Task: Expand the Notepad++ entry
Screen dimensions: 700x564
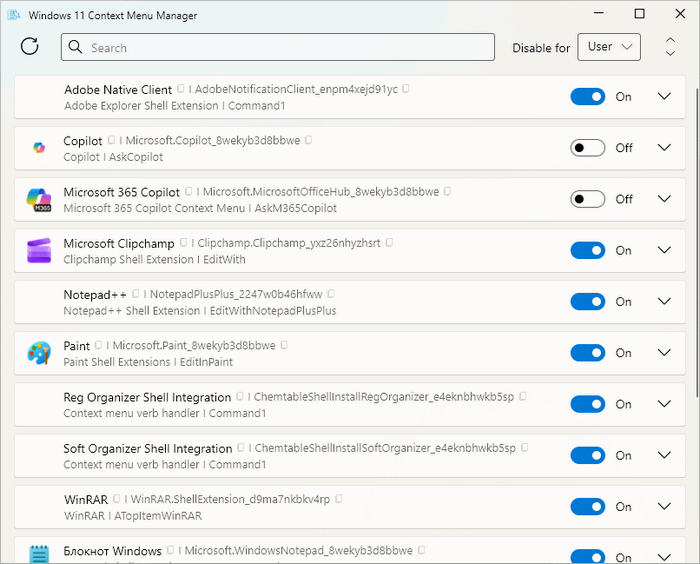Action: (x=664, y=301)
